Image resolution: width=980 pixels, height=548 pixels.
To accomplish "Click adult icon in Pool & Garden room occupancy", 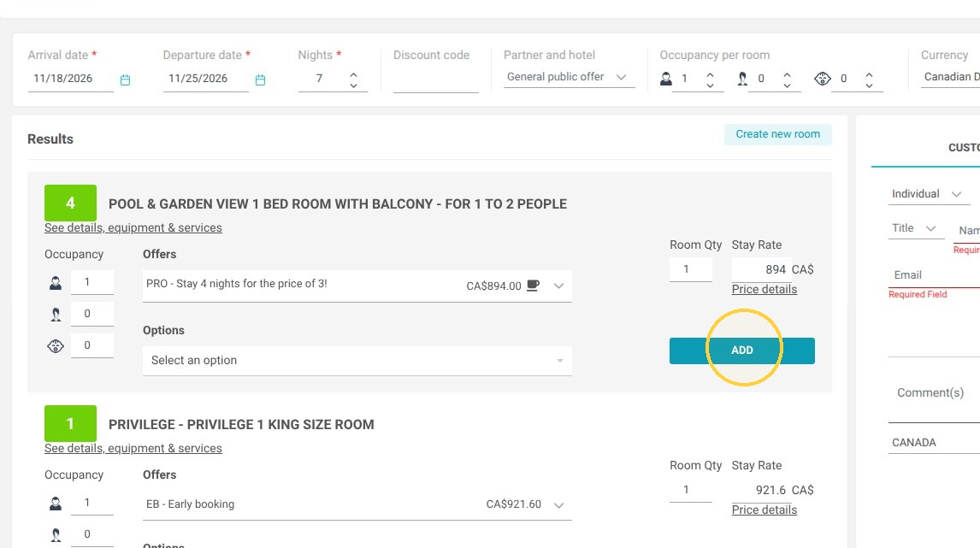I will click(x=56, y=283).
